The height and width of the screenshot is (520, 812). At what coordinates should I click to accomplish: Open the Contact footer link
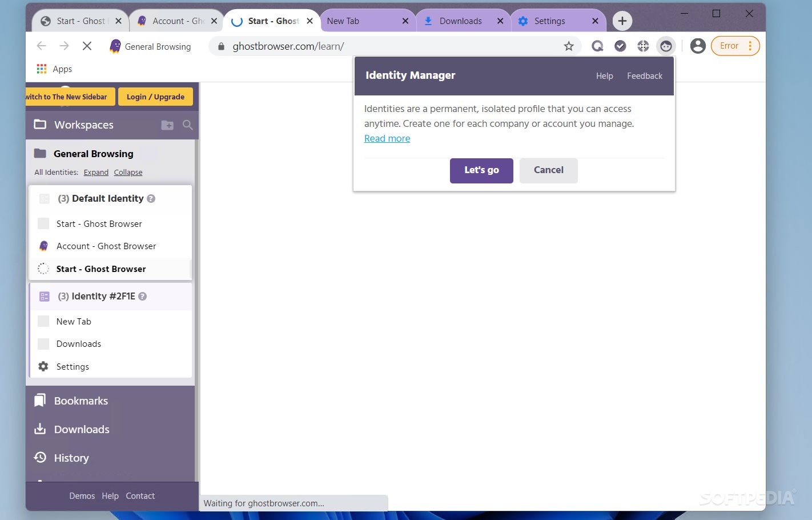pos(140,496)
